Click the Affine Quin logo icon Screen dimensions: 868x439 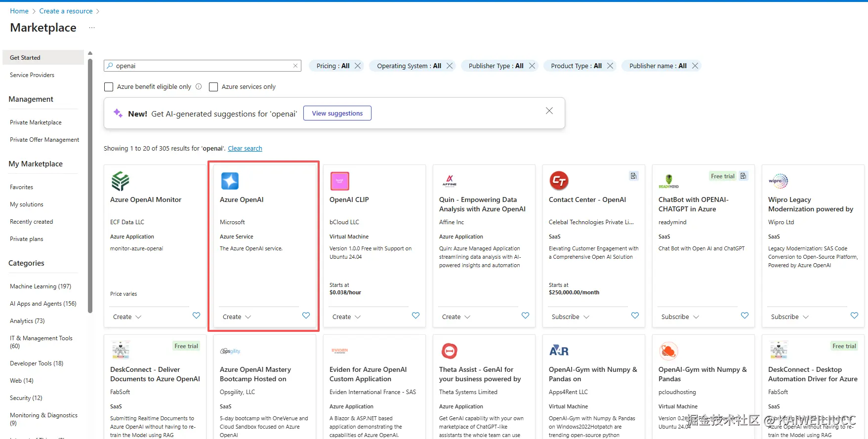coord(449,181)
